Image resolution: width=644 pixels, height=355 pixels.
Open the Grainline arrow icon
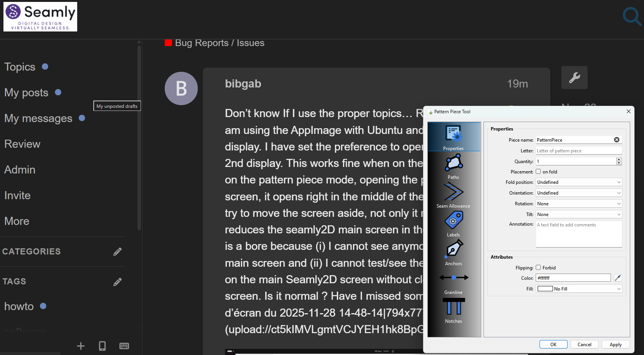454,278
